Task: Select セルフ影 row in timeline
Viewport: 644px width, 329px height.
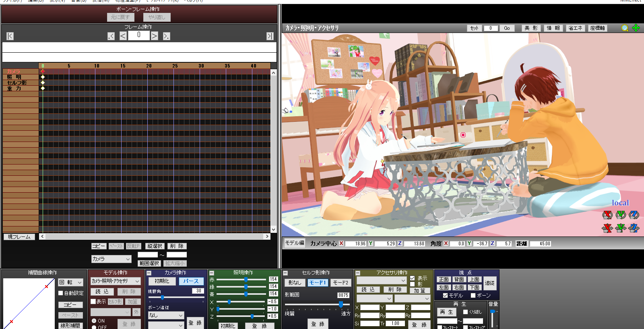Action: [x=21, y=82]
